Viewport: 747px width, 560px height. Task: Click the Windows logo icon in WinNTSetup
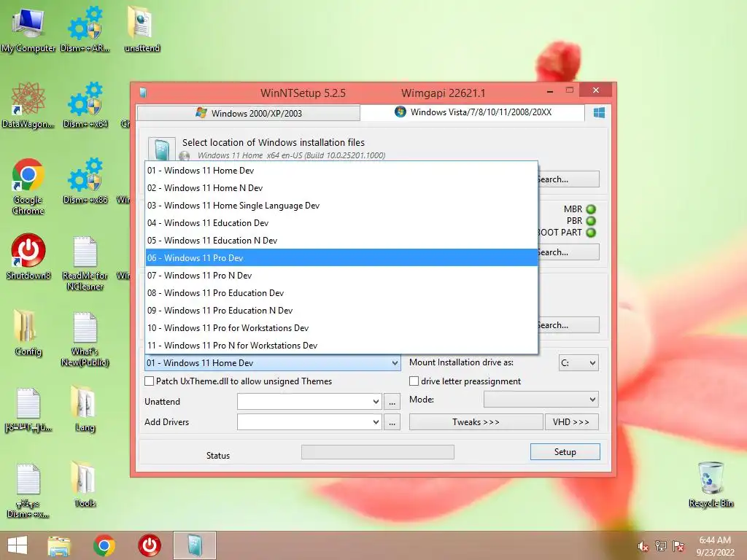coord(599,112)
